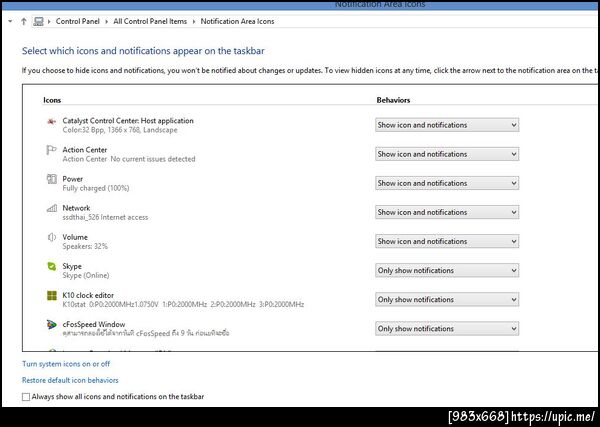Open behavior dropdown for Catalyst Control Center

point(447,125)
